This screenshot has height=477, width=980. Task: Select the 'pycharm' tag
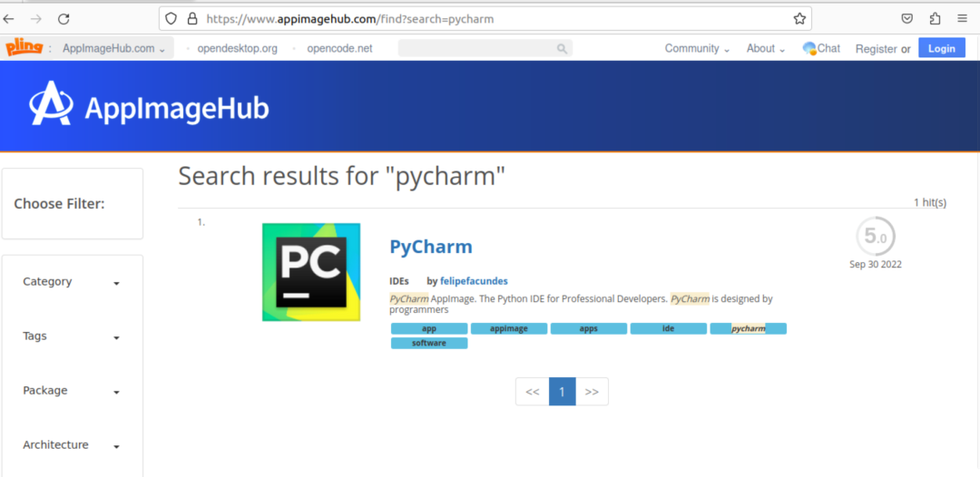click(x=748, y=328)
